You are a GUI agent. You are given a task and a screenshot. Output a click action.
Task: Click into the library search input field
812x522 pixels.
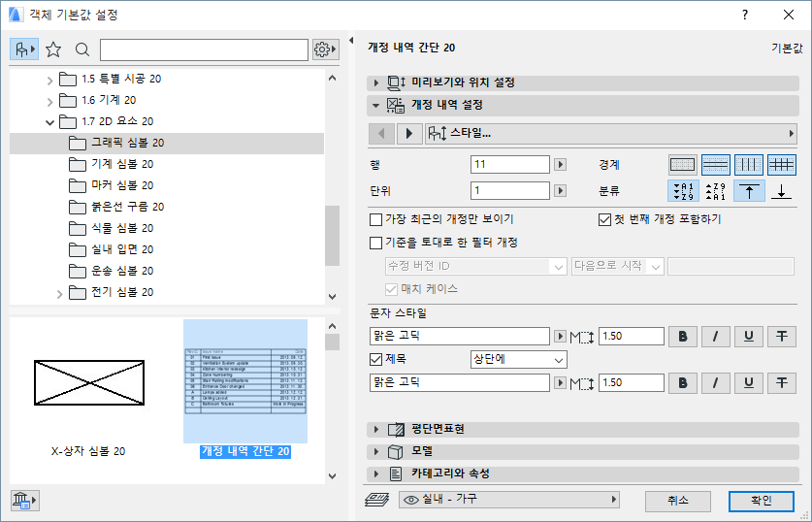204,49
